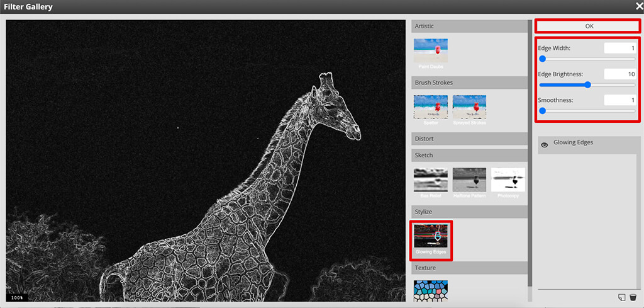Select the Glowing Edges stylize filter

[x=431, y=238]
